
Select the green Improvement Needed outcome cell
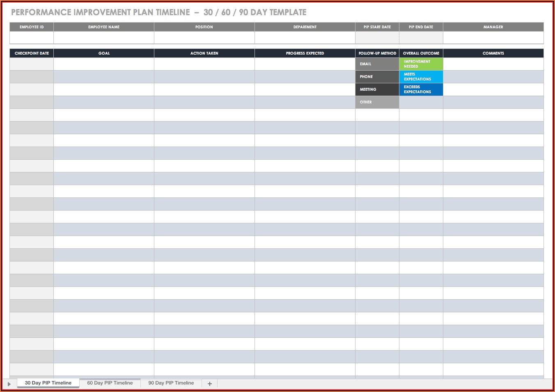(x=421, y=64)
